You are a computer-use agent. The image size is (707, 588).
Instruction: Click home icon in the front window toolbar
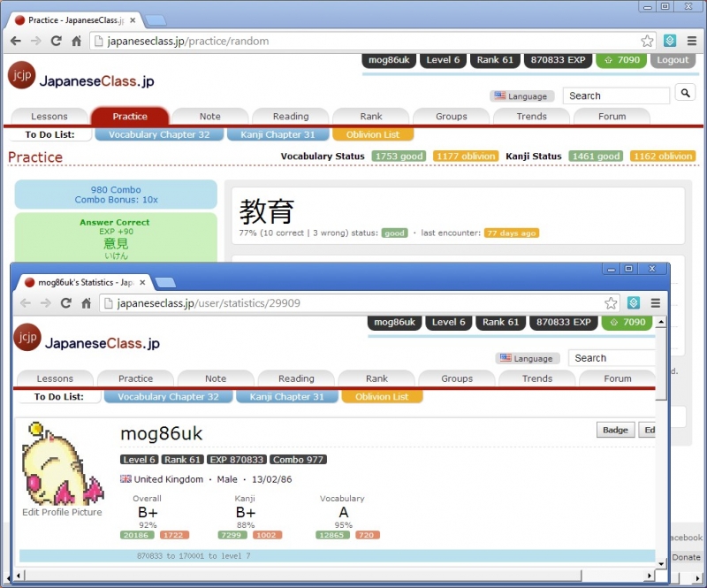tap(87, 303)
